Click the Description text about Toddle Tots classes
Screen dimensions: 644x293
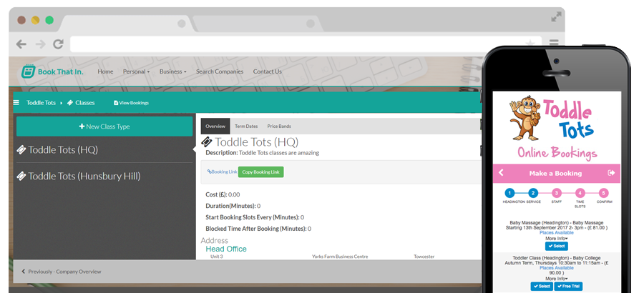(262, 153)
